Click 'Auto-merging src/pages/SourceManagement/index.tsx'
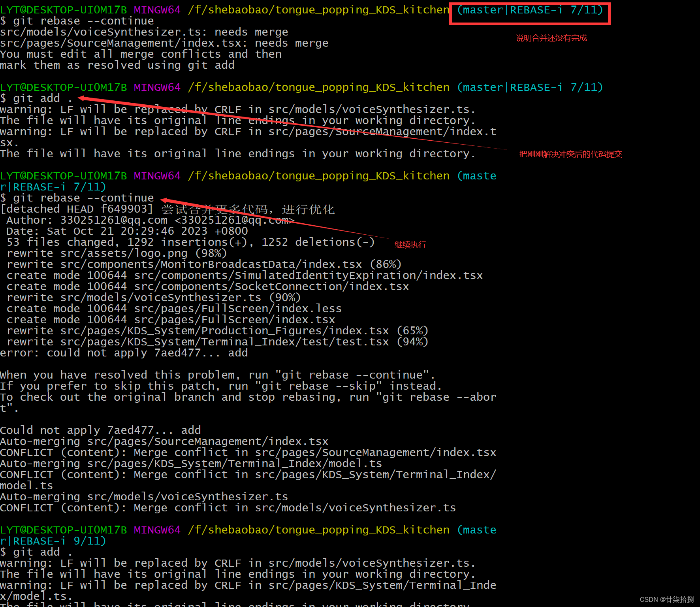 [164, 441]
